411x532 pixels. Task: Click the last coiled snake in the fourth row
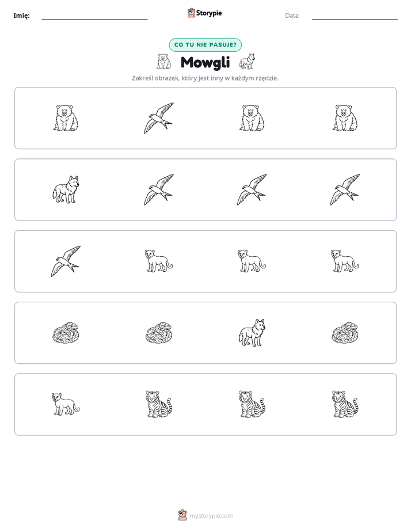[345, 333]
